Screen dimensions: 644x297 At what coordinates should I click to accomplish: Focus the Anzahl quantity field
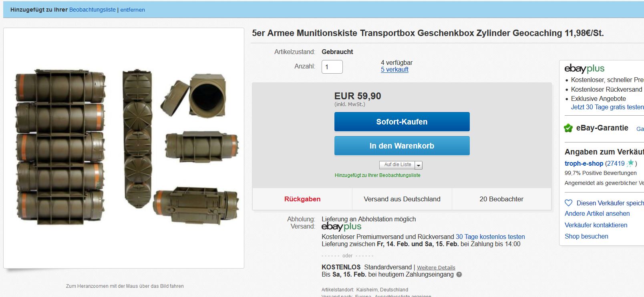click(332, 67)
